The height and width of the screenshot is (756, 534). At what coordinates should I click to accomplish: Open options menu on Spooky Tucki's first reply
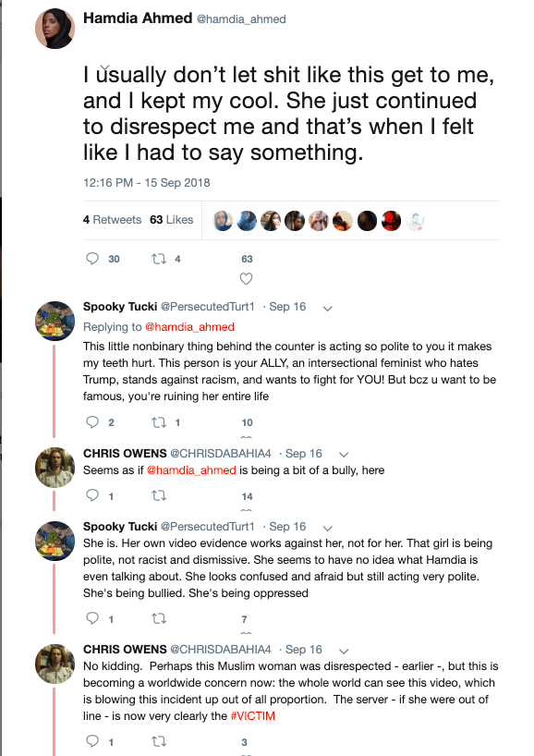click(328, 306)
